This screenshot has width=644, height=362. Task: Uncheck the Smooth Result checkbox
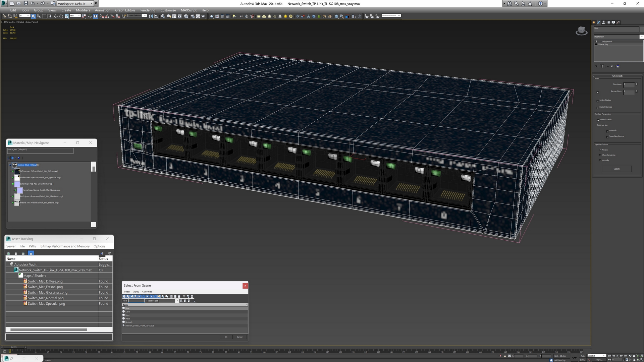tap(598, 120)
